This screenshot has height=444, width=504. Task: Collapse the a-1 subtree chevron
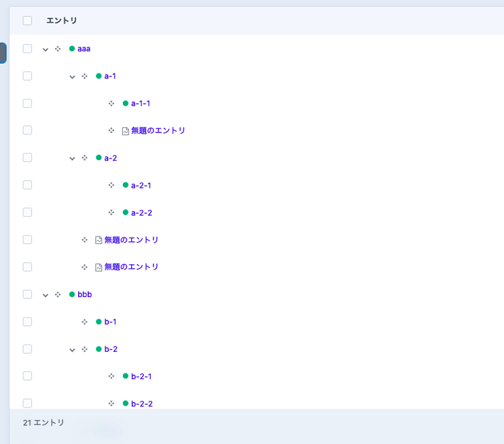(x=72, y=76)
